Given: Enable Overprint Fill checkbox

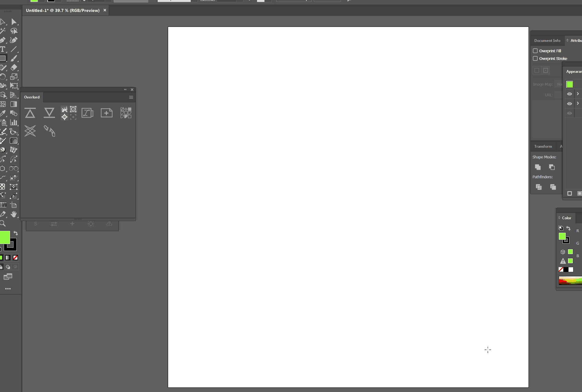Looking at the screenshot, I should click(x=535, y=51).
